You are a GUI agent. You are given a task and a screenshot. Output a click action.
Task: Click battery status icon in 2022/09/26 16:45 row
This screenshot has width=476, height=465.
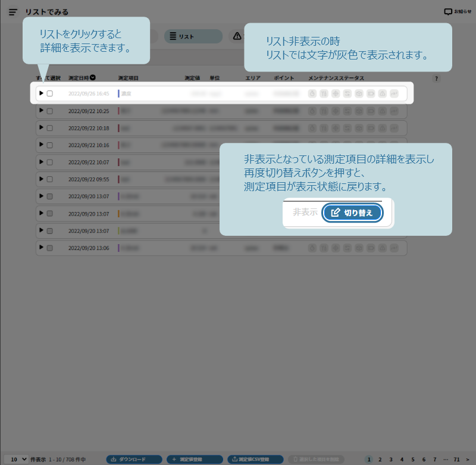(371, 93)
